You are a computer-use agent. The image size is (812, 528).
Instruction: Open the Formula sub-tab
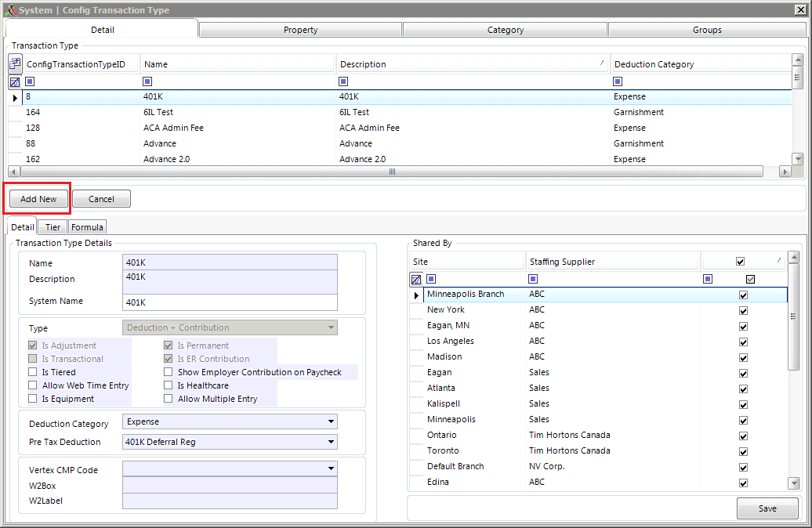[87, 227]
